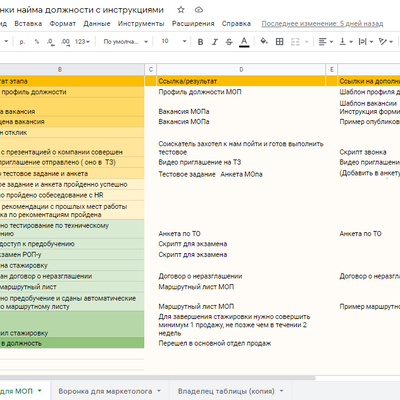
Task: Switch to the Воронка для маркетолога sheet tab
Action: click(105, 391)
